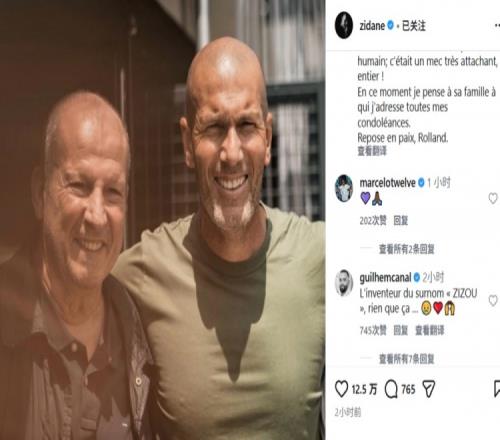Viewport: 500px width, 440px height.
Task: Open zidane username link
Action: click(x=372, y=26)
